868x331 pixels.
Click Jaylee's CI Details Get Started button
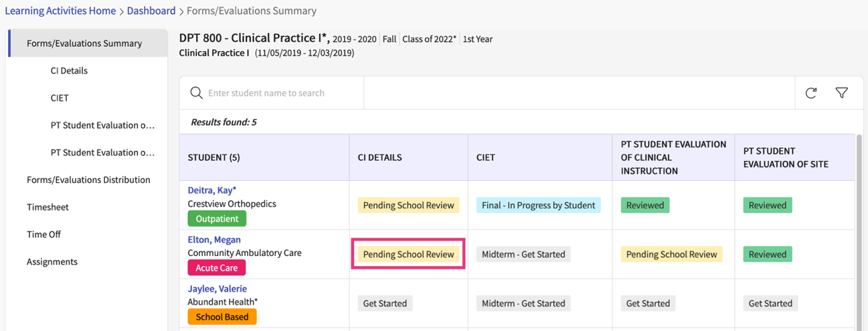pyautogui.click(x=385, y=304)
